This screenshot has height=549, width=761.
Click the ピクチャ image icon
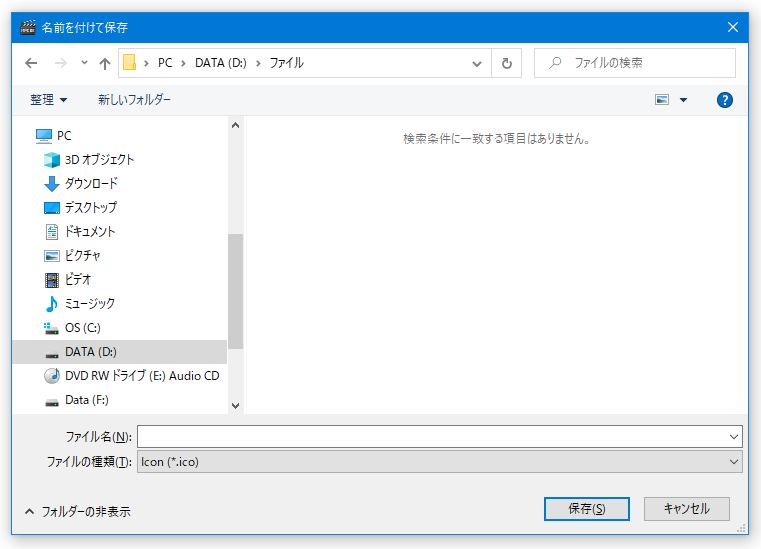(51, 256)
